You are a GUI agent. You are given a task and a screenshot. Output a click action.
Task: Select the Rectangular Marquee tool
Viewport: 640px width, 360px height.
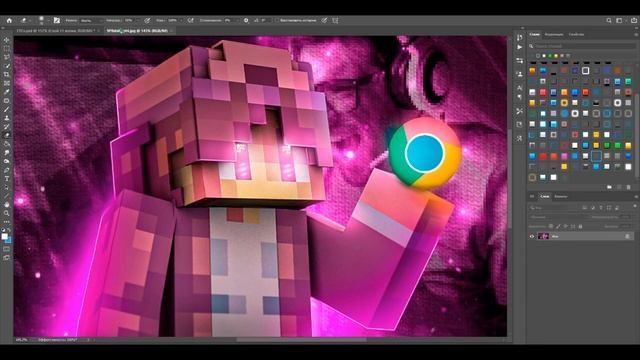coord(7,49)
